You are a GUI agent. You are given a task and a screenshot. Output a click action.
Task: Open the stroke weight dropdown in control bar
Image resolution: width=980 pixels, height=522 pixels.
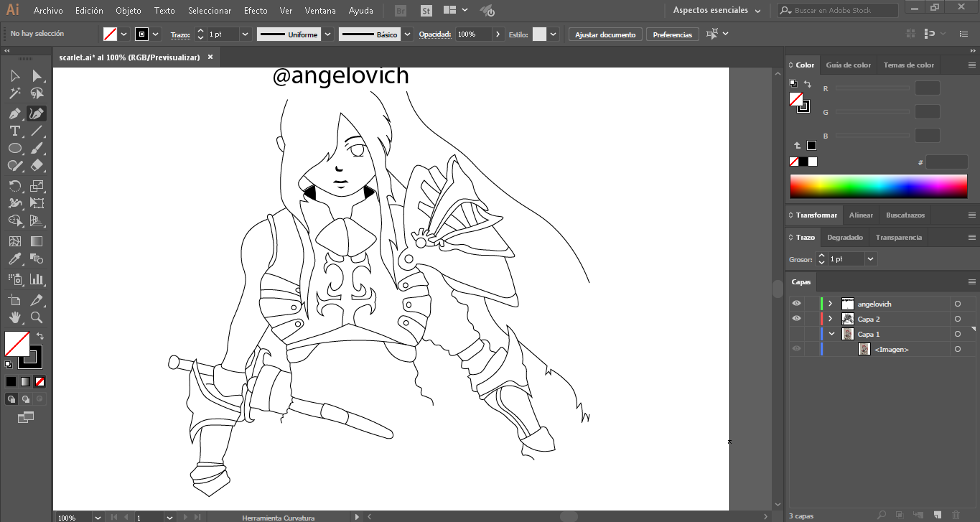pyautogui.click(x=245, y=34)
